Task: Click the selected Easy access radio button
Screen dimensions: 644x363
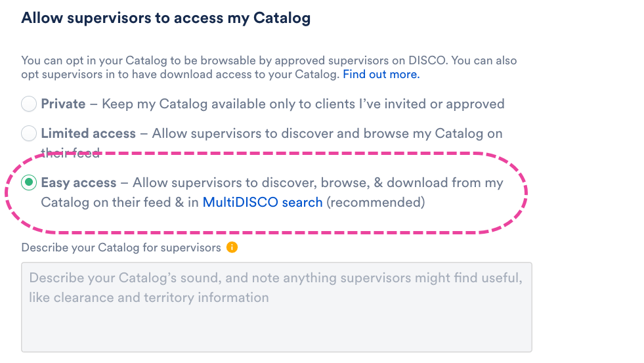Action: [29, 182]
